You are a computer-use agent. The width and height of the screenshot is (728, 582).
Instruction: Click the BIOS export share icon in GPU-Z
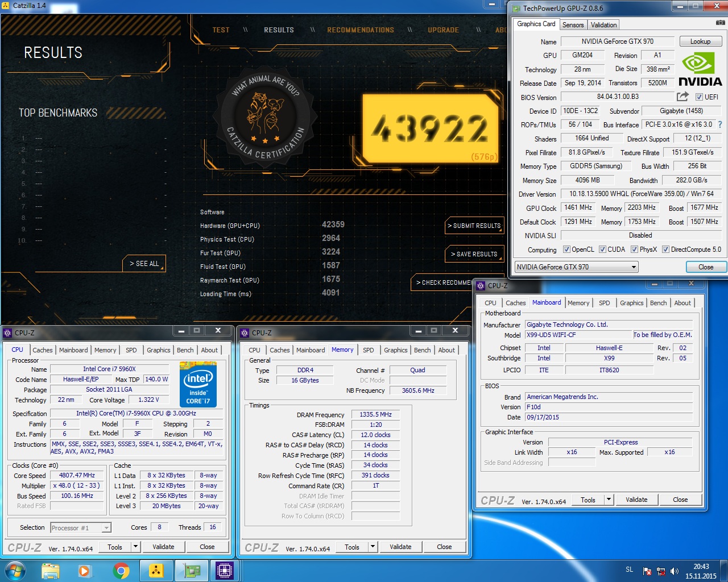coord(683,97)
